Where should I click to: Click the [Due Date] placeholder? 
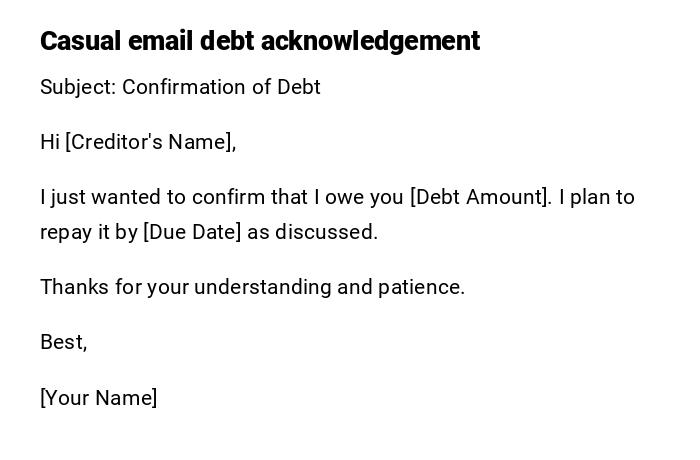click(192, 232)
